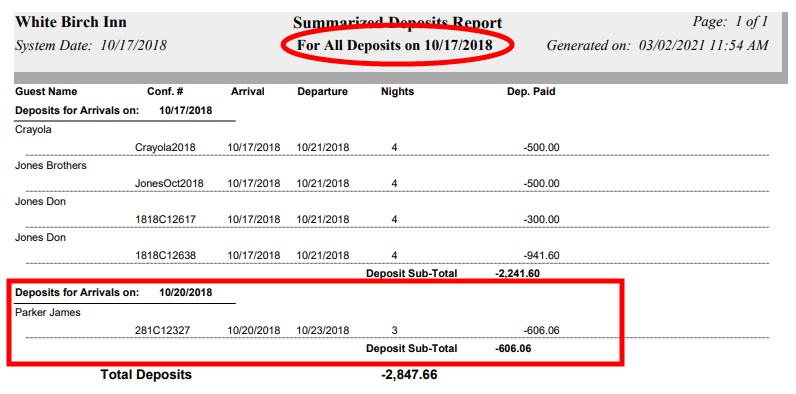The image size is (796, 394).
Task: Click the Total Deposits value -2,847.66
Action: (409, 375)
